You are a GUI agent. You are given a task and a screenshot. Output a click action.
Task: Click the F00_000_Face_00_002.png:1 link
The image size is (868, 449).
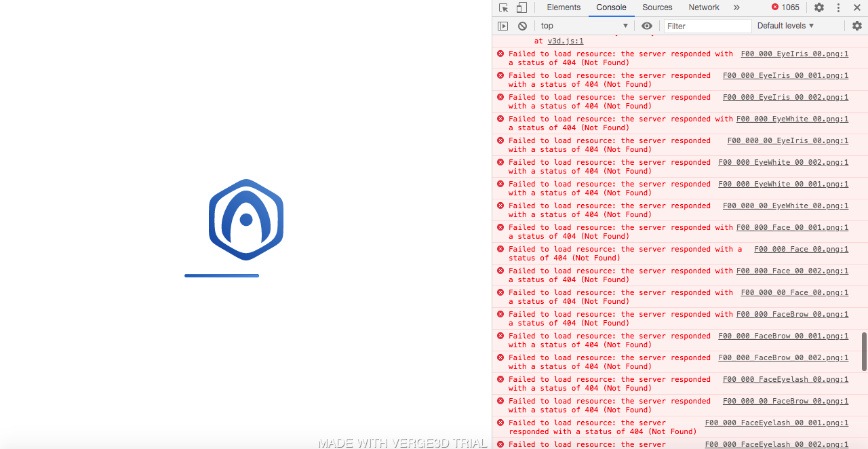[x=792, y=271]
